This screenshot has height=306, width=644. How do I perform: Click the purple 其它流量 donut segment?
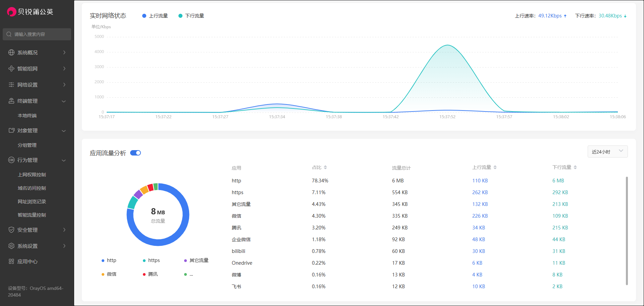coord(138,194)
